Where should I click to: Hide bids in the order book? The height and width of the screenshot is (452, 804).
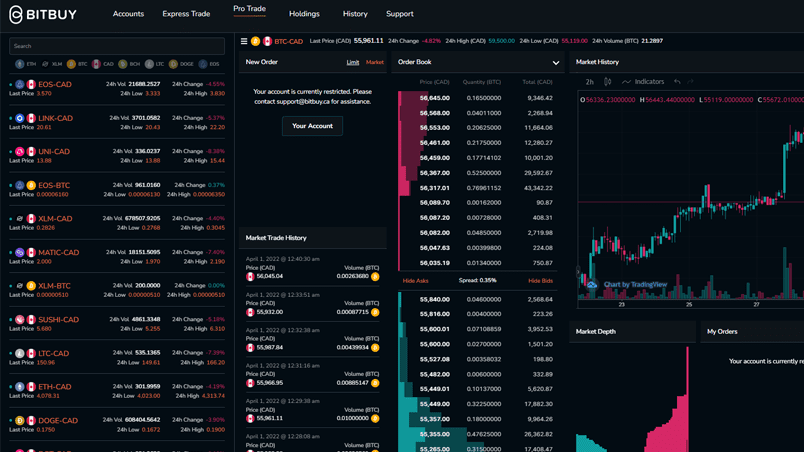click(x=540, y=281)
